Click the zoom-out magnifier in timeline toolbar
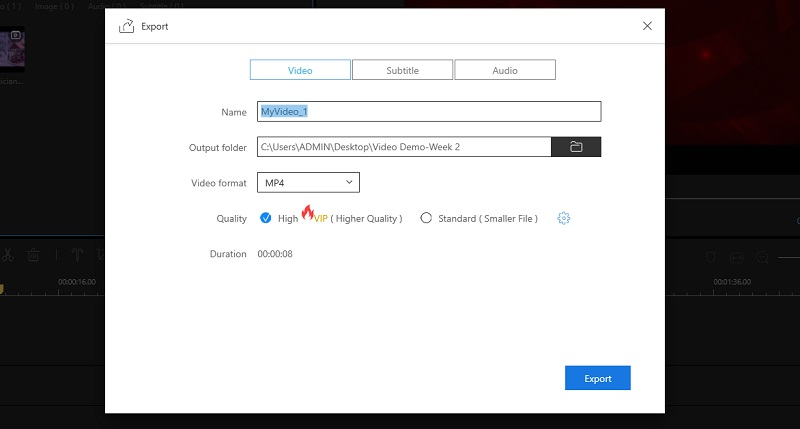Image resolution: width=800 pixels, height=429 pixels. point(762,258)
